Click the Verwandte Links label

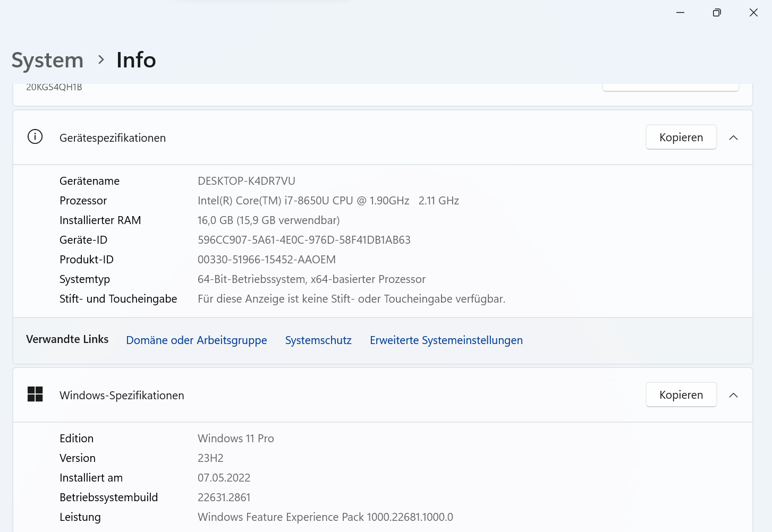(67, 339)
